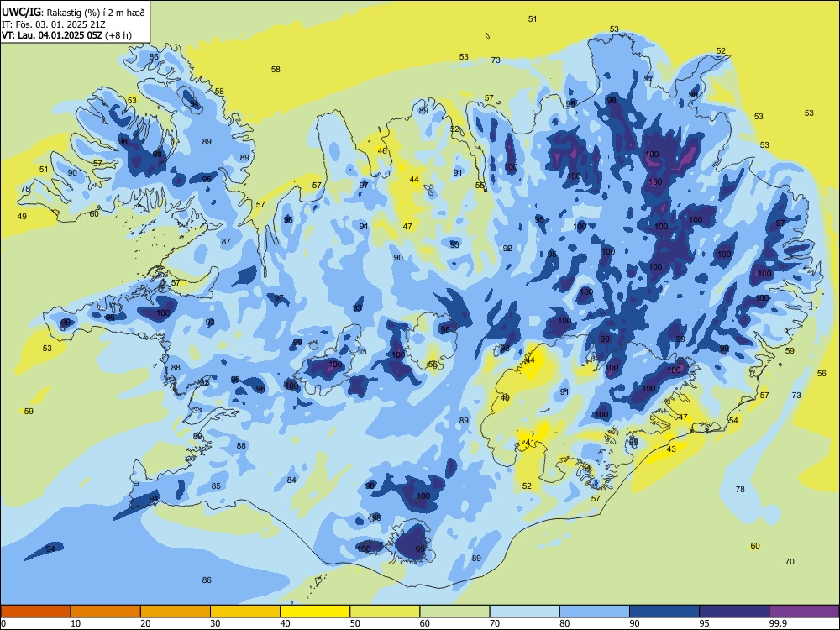Image resolution: width=840 pixels, height=630 pixels.
Task: Select the legend scale label '50'
Action: tap(355, 623)
